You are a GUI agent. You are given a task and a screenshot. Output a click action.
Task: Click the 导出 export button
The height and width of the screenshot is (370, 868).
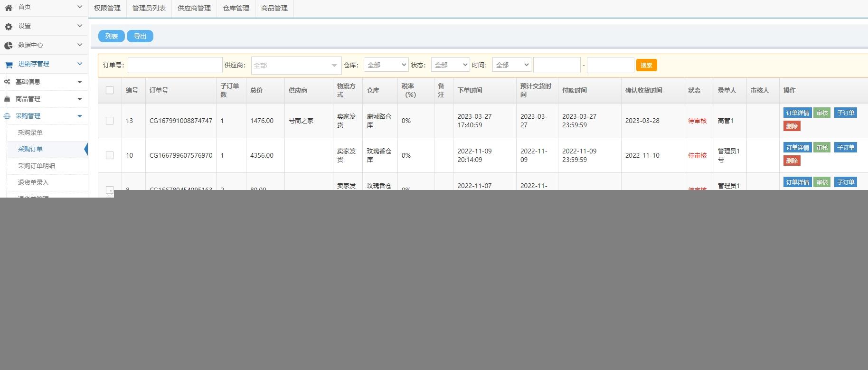tap(140, 36)
